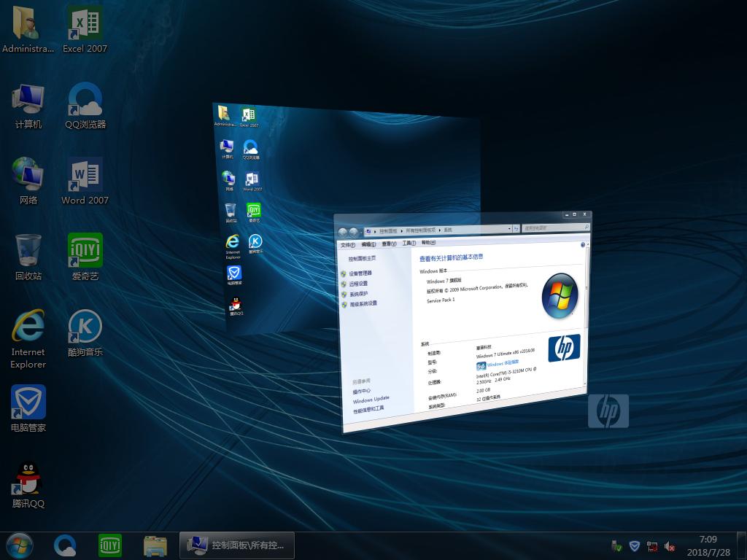The width and height of the screenshot is (747, 560).
Task: Click the volume icon in system tray
Action: click(x=669, y=545)
